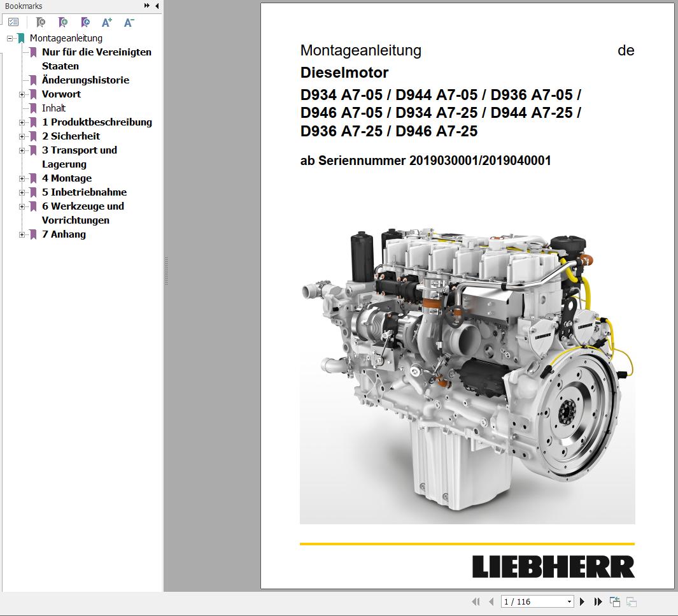Expand the Vorwort bookmark

coord(22,94)
